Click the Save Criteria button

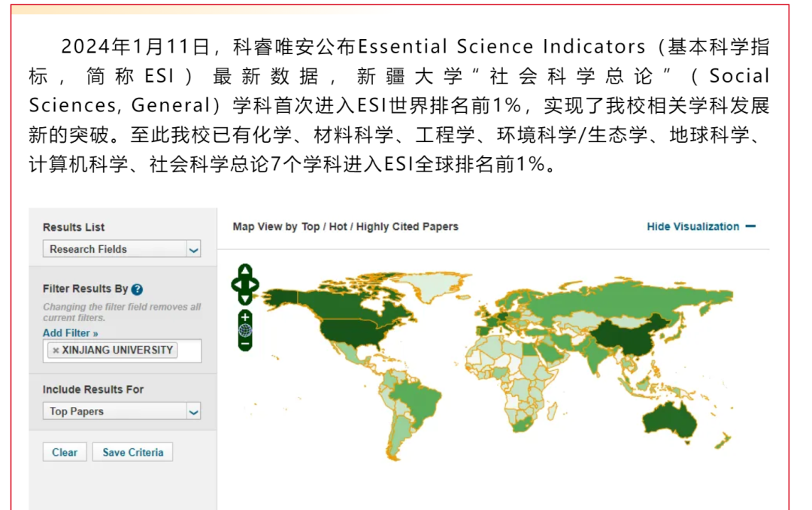click(x=132, y=452)
